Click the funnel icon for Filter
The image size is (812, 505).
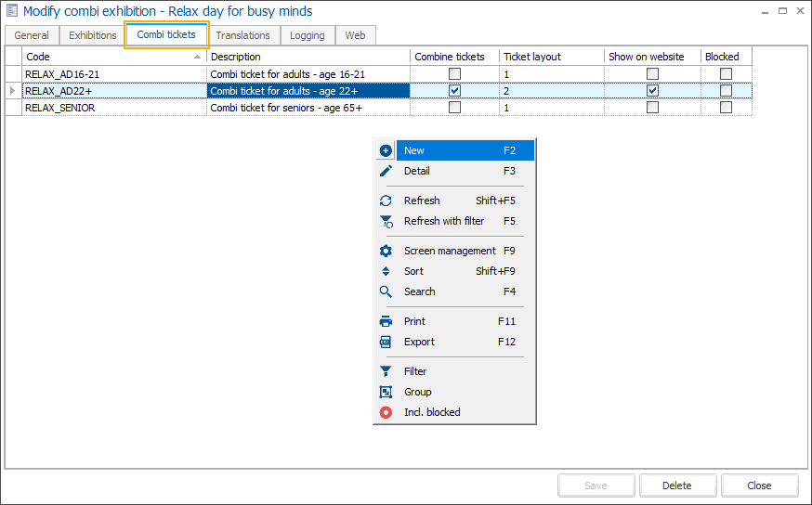point(386,371)
